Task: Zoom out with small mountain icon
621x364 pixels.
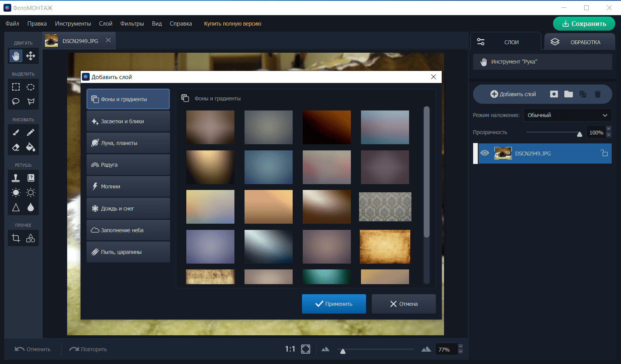Action: (325, 349)
